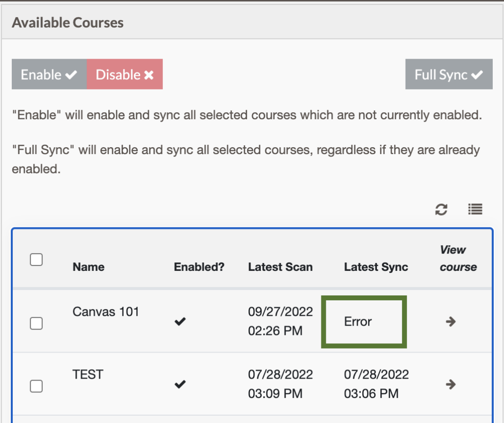Click the Enabled? column header

click(199, 267)
